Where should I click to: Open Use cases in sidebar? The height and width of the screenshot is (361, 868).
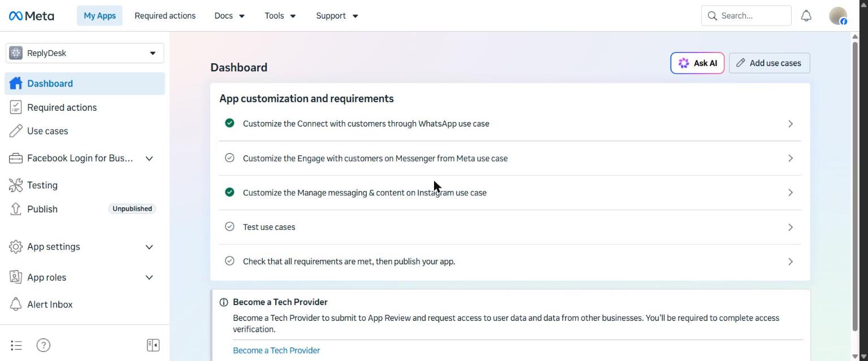[85, 131]
